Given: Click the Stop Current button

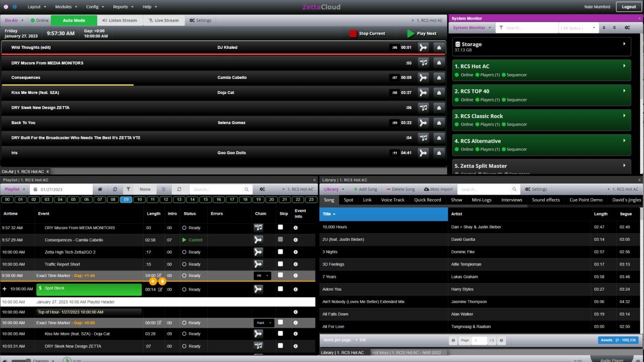Looking at the screenshot, I should [368, 34].
